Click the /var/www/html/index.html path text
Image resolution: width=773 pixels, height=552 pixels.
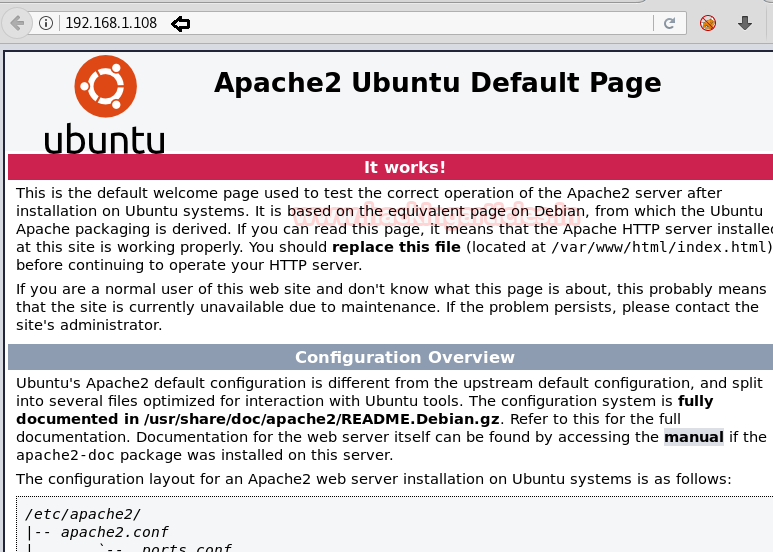[660, 247]
